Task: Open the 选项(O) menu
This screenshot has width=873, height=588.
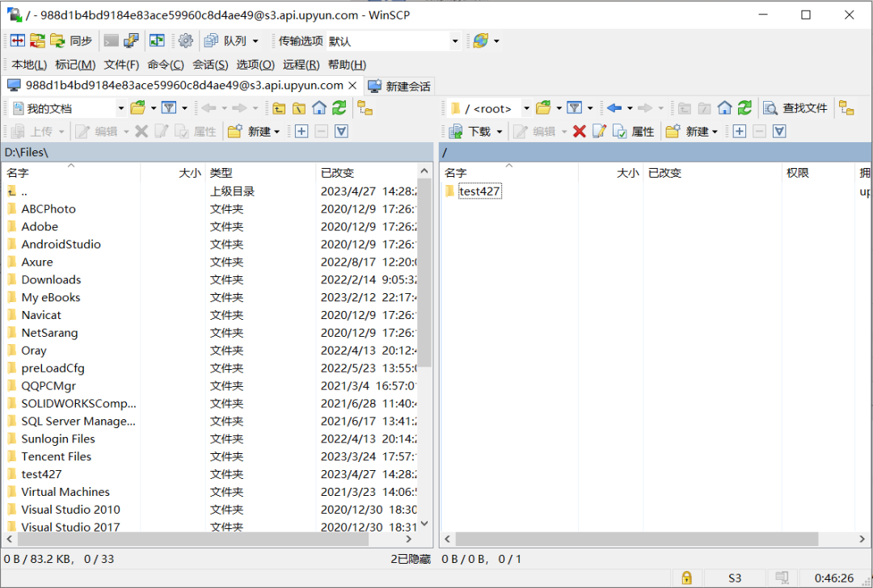Action: coord(255,65)
